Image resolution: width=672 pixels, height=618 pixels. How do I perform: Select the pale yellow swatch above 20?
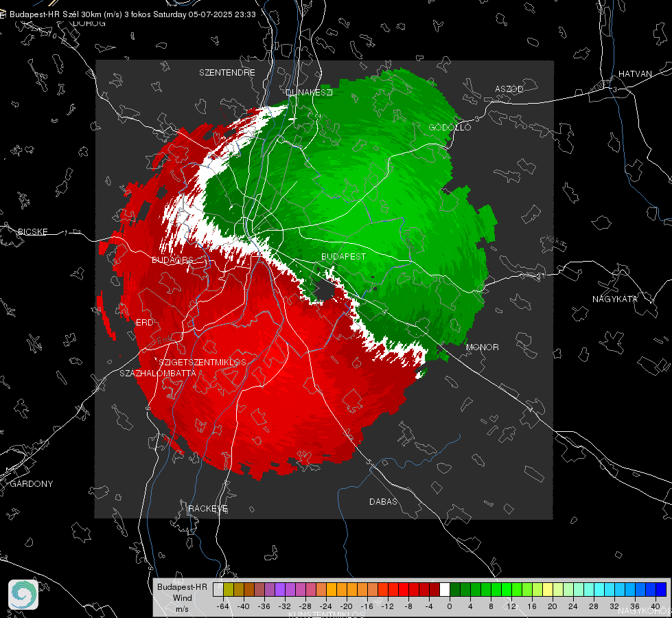click(548, 589)
